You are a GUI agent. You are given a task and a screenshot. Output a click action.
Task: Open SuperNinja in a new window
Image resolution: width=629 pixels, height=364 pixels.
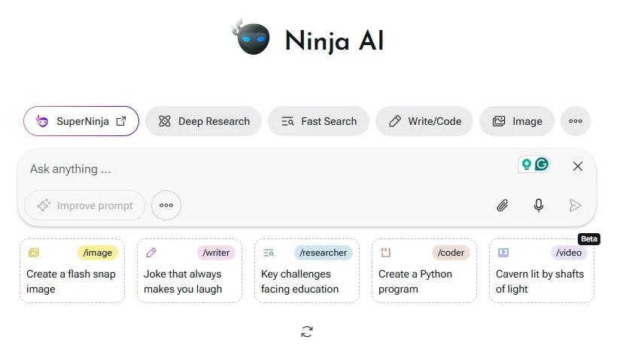[x=81, y=121]
